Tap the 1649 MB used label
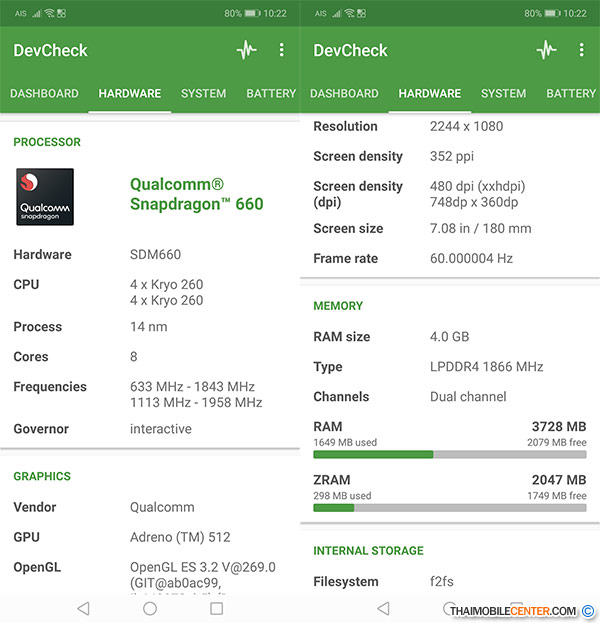This screenshot has height=623, width=600. (345, 442)
